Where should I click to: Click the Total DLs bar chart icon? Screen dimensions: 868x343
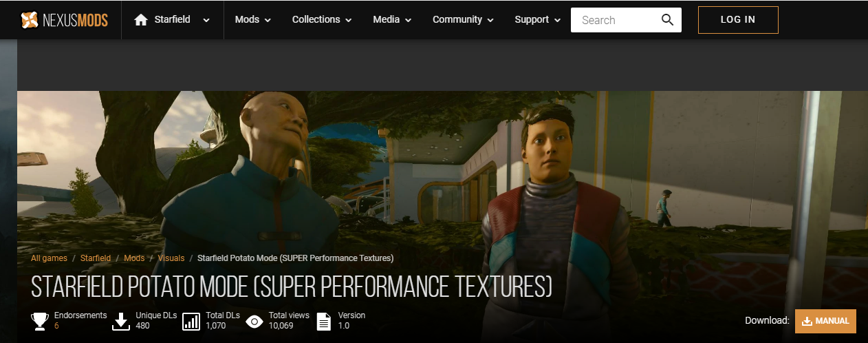point(191,321)
